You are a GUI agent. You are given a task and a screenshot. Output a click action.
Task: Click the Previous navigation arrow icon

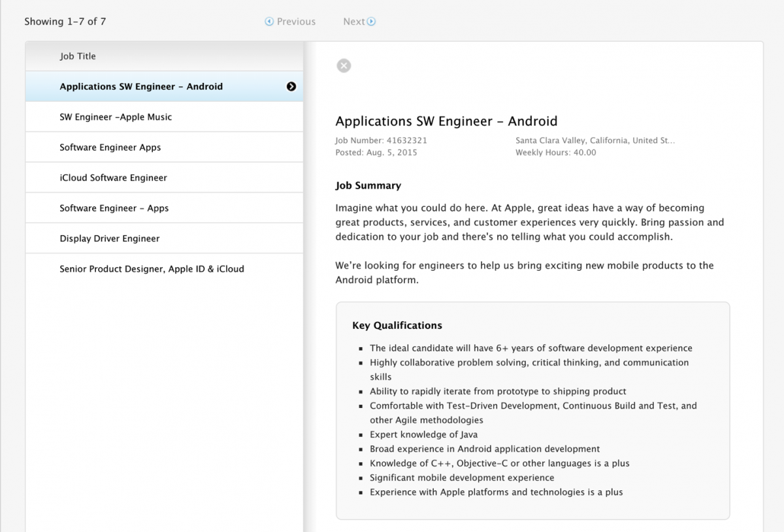(269, 21)
